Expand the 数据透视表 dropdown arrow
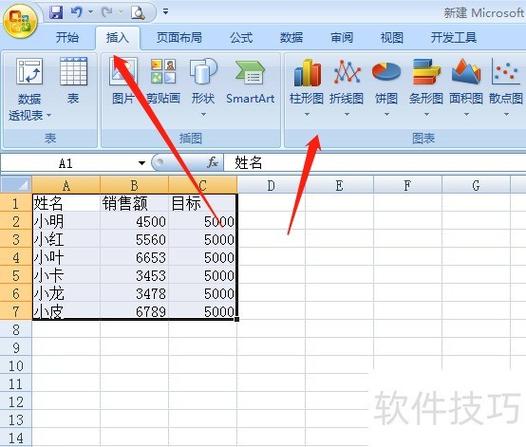The image size is (526, 447). pyautogui.click(x=49, y=115)
